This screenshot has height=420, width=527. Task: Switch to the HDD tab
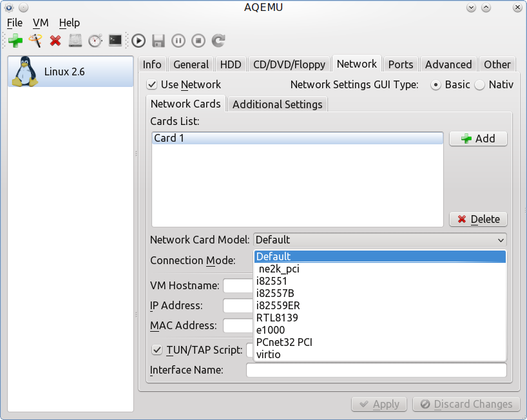click(231, 64)
